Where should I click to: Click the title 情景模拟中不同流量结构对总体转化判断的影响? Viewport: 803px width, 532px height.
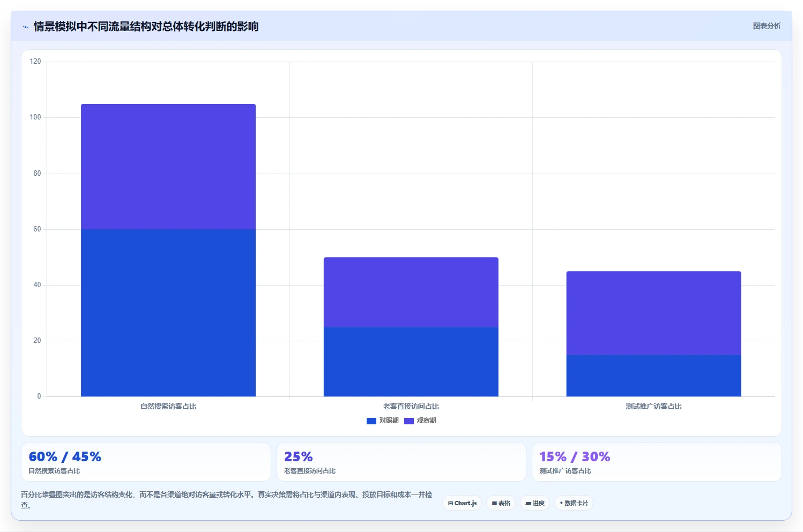pos(146,26)
